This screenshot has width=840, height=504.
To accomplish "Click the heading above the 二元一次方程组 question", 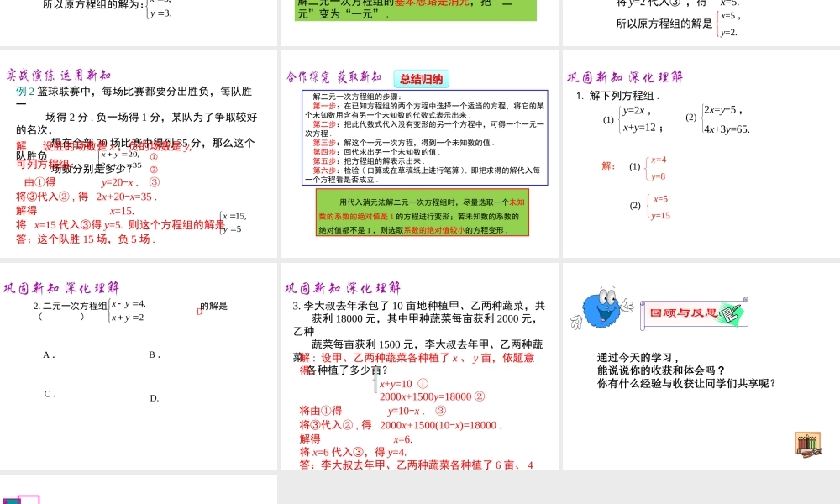I will coord(61,288).
